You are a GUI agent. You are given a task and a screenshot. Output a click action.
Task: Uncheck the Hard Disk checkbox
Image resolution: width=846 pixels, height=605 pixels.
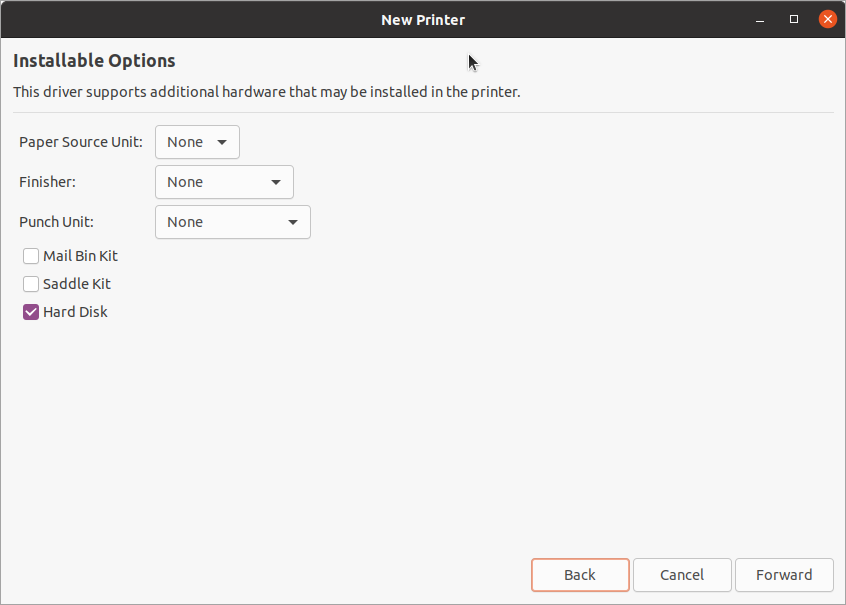pos(31,312)
